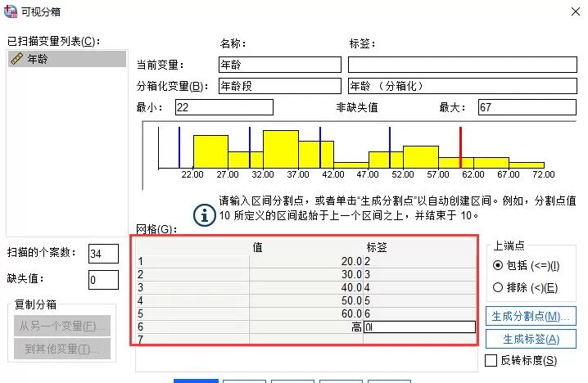The height and width of the screenshot is (383, 588).
Task: Click the blue cut line near 42.00
Action: (x=320, y=147)
